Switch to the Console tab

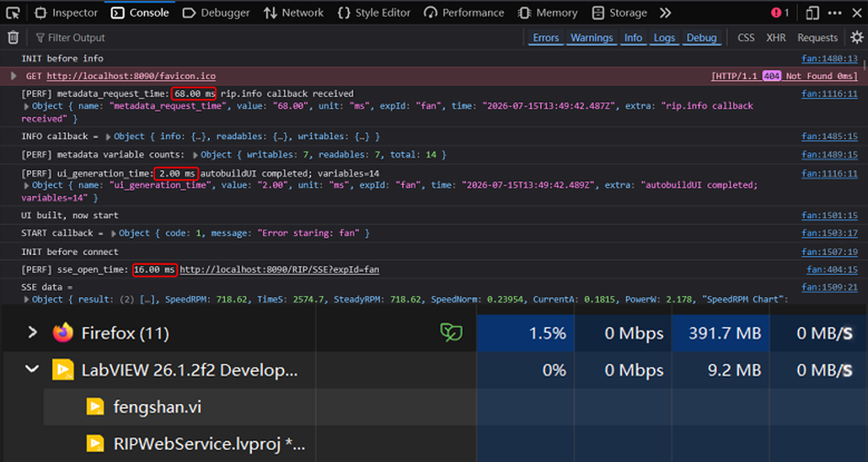pos(140,13)
